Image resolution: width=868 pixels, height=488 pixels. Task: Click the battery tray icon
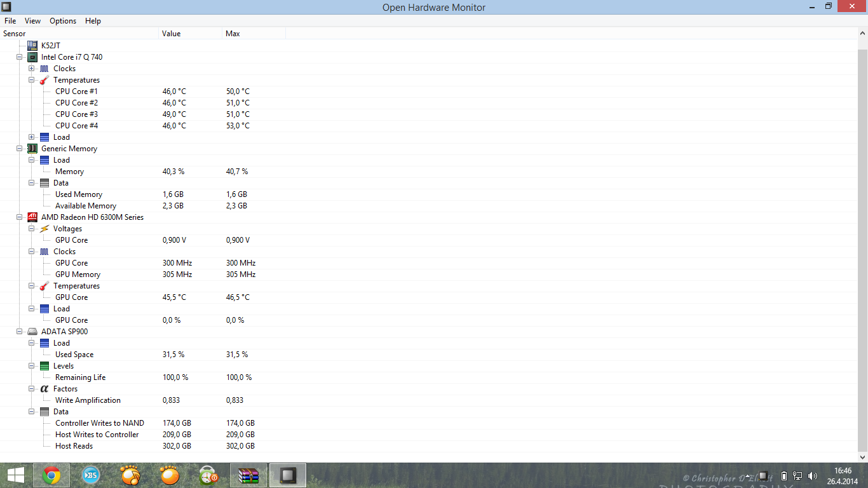784,475
